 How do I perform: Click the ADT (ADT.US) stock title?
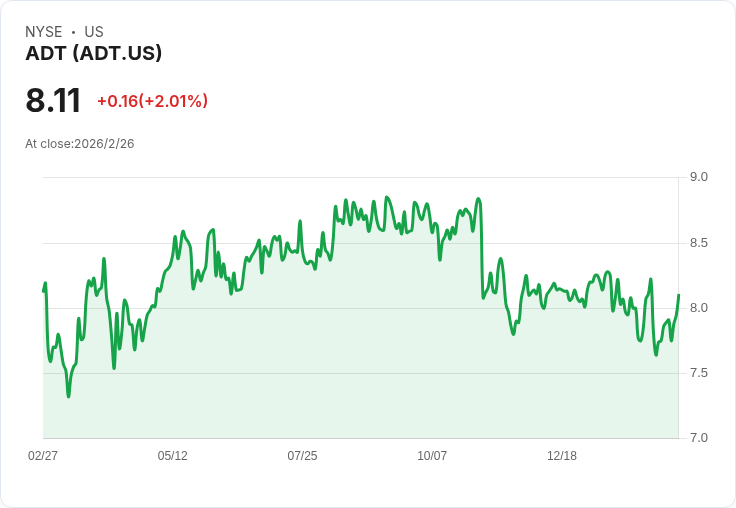[94, 54]
